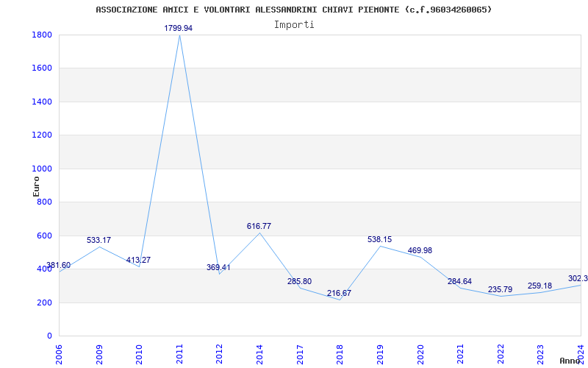The image size is (588, 368).
Task: Click the Euro y-axis title
Action: click(x=36, y=186)
